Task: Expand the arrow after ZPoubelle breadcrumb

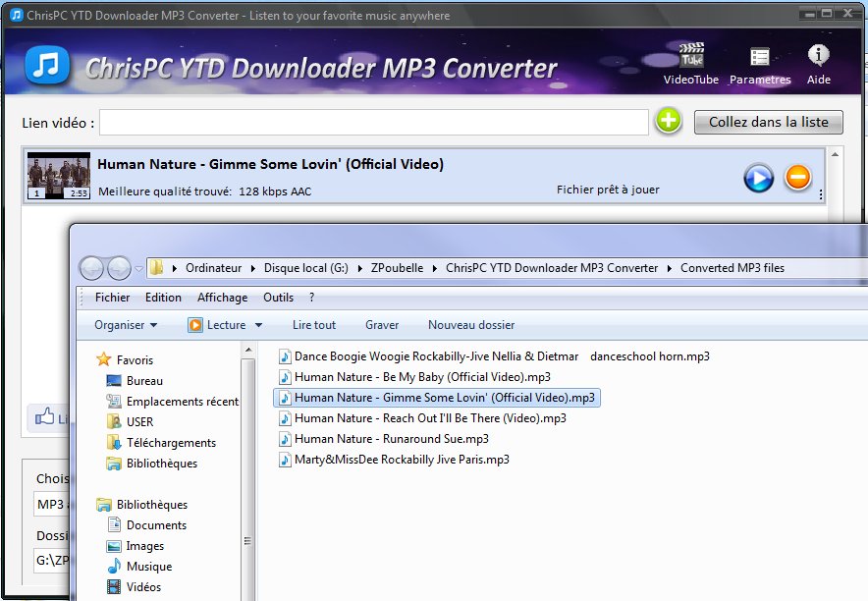Action: [435, 268]
